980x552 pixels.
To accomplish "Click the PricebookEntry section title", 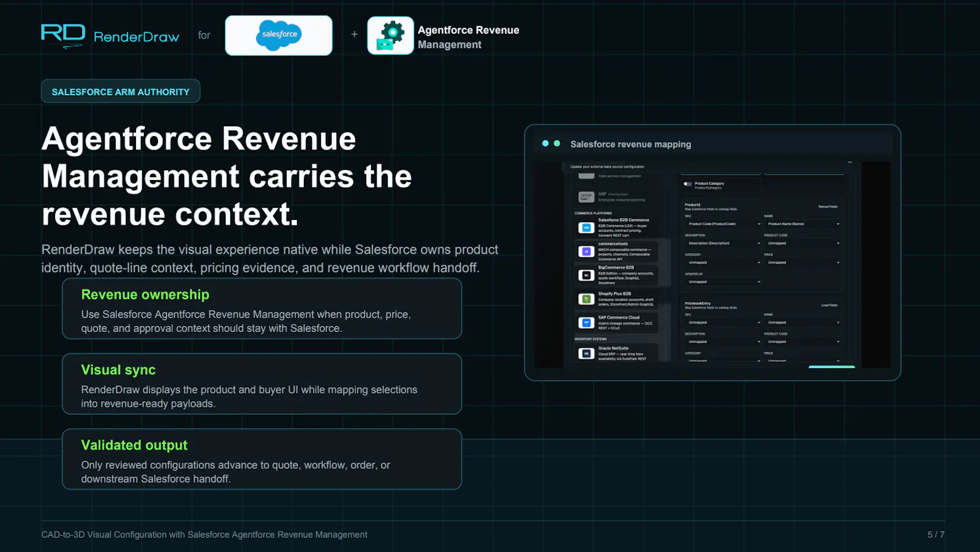I will [698, 303].
